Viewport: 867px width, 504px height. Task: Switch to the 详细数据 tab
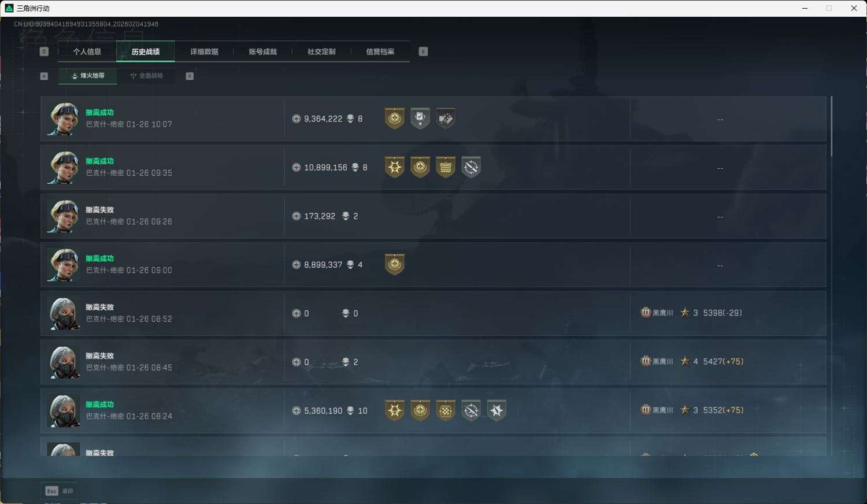click(204, 51)
